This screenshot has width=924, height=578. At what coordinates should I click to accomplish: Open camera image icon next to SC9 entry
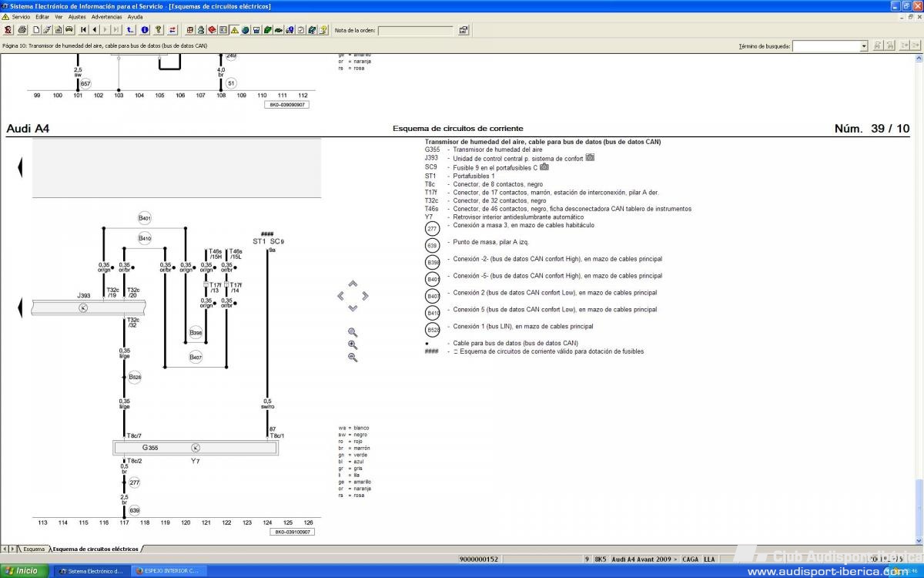tap(544, 166)
